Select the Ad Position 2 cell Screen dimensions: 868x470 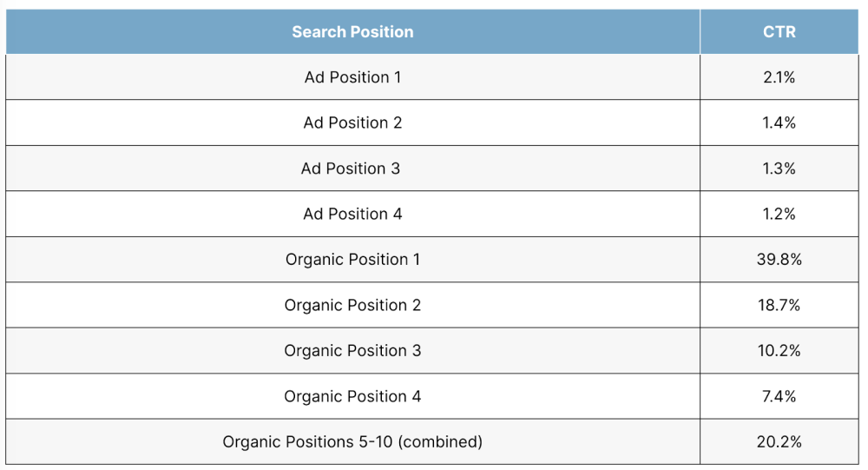click(x=352, y=122)
